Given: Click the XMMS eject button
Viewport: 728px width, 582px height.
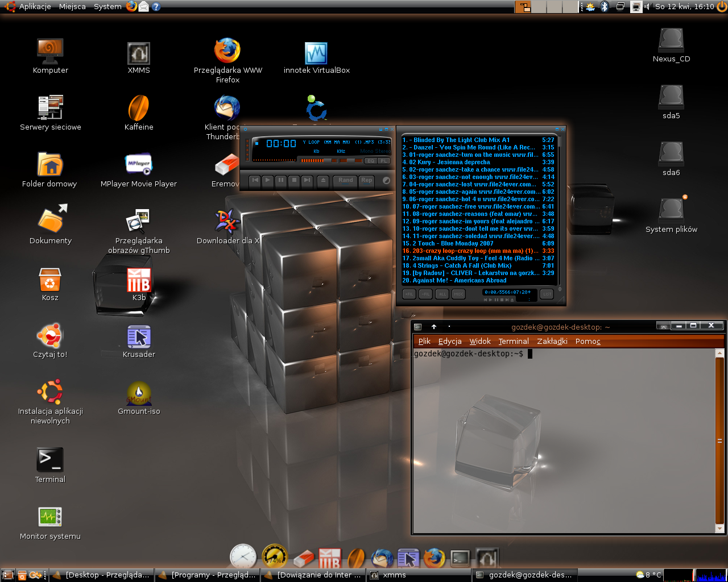Looking at the screenshot, I should 323,181.
